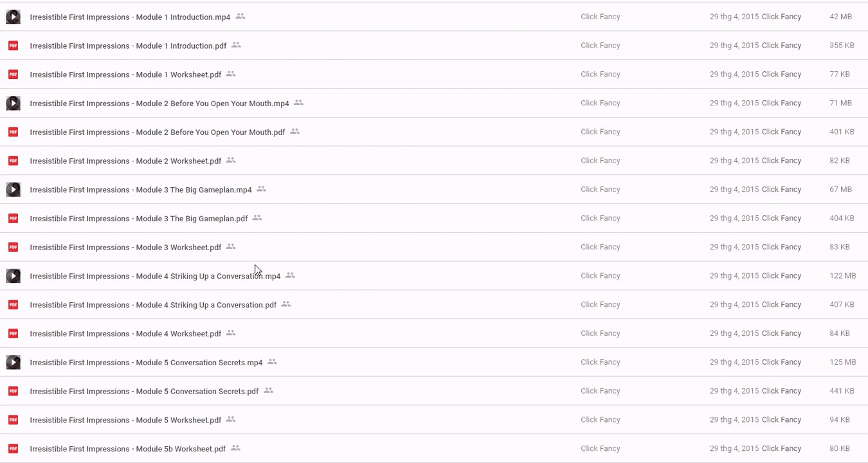Click PDF icon for Module 5b Worksheet

tap(13, 449)
